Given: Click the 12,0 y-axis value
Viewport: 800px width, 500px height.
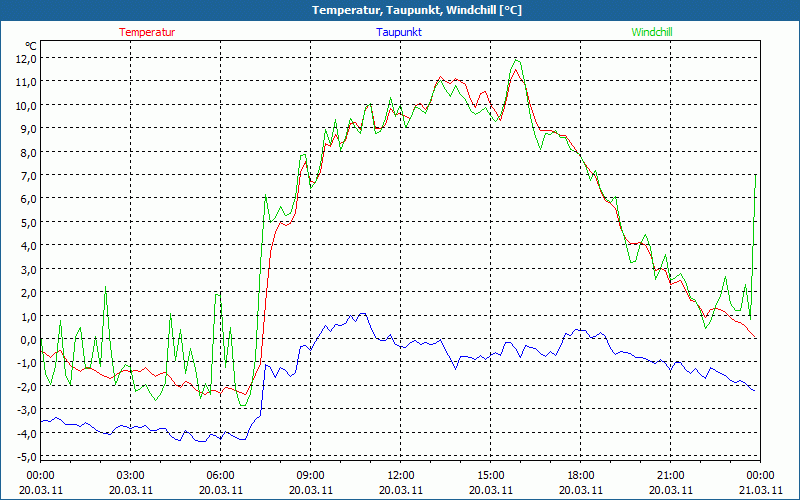Looking at the screenshot, I should point(27,59).
